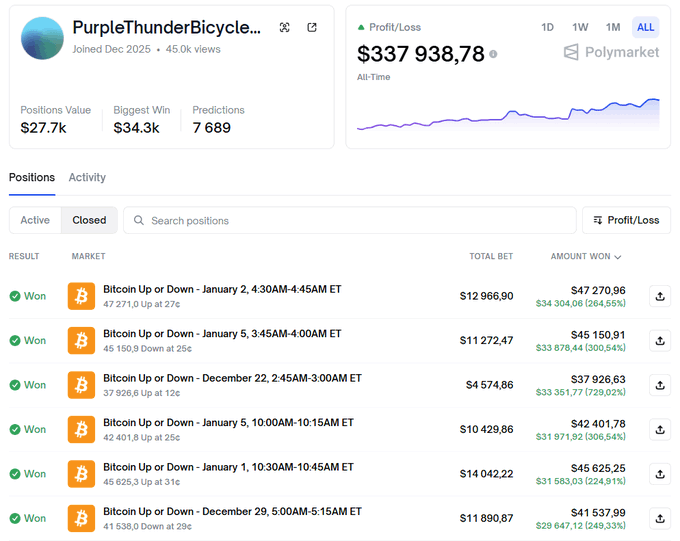Open Bitcoin Up or Down December 29, 5:00AM-5:15AM market
Image resolution: width=680 pixels, height=541 pixels.
pyautogui.click(x=232, y=511)
